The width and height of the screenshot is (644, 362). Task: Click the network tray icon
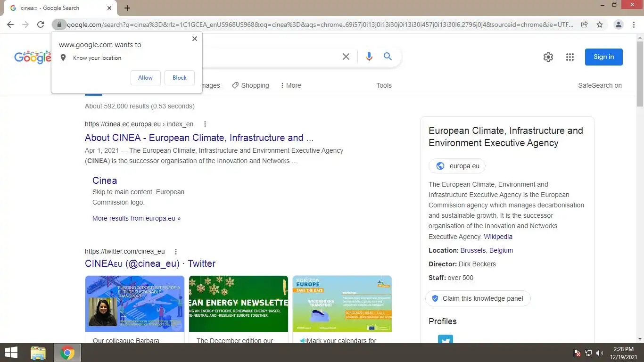point(588,353)
